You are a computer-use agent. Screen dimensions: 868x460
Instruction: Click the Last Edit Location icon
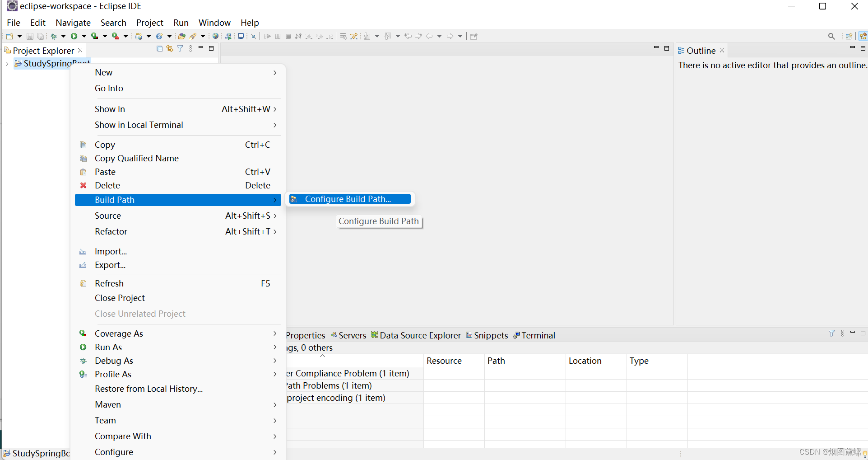click(408, 36)
